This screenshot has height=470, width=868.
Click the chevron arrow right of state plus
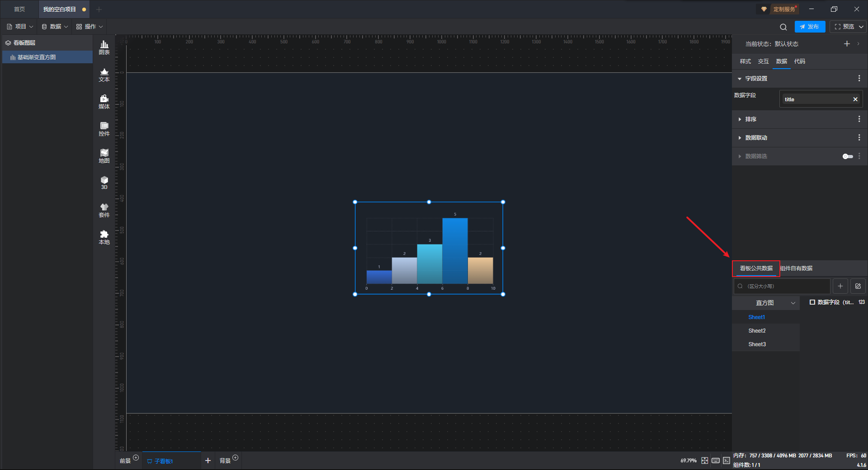859,44
